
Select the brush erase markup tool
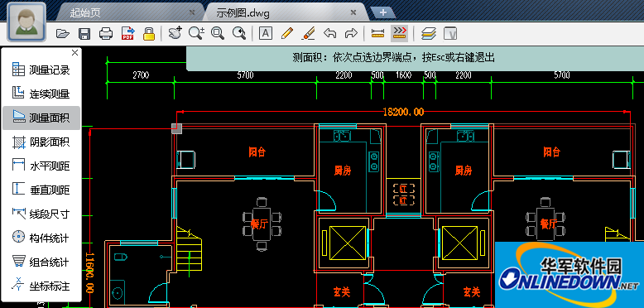(308, 33)
